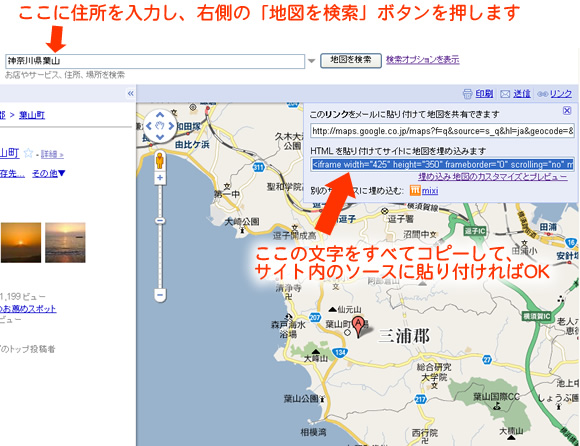Collapse the left panel with double chevron
The height and width of the screenshot is (446, 580).
click(131, 94)
